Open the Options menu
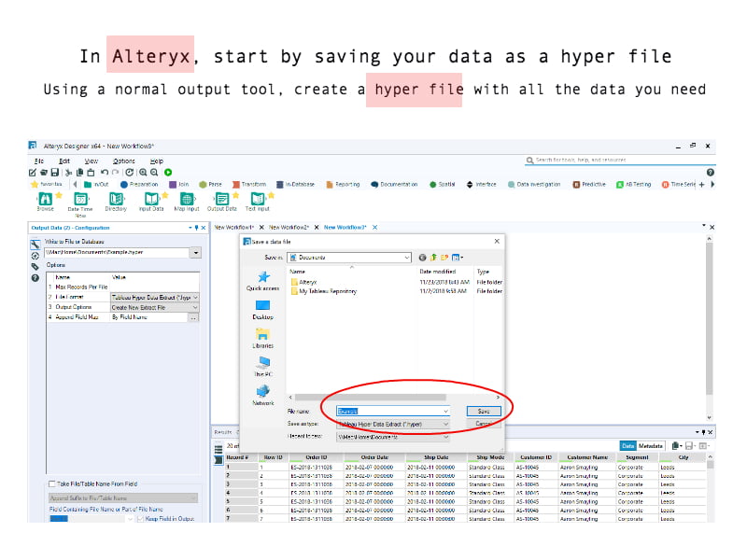 click(123, 161)
